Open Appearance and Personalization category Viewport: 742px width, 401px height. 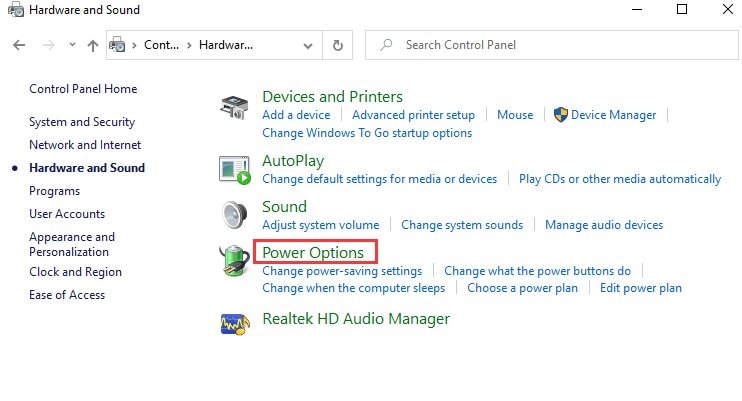72,244
